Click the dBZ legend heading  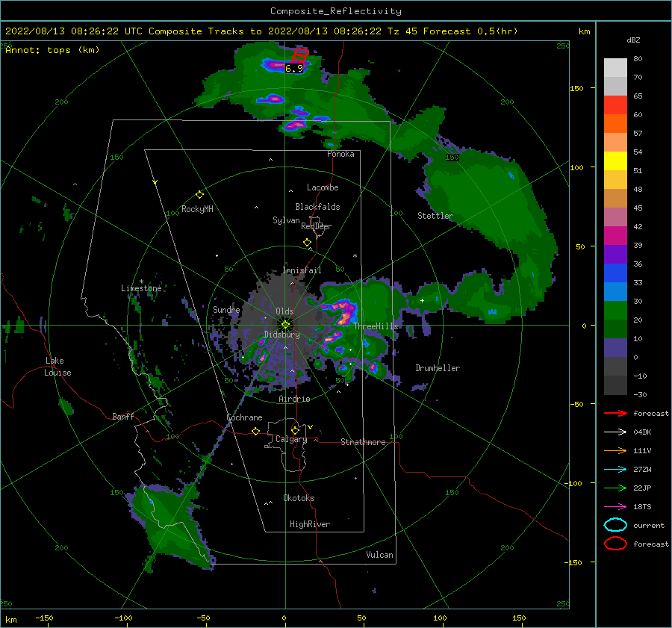pos(633,40)
